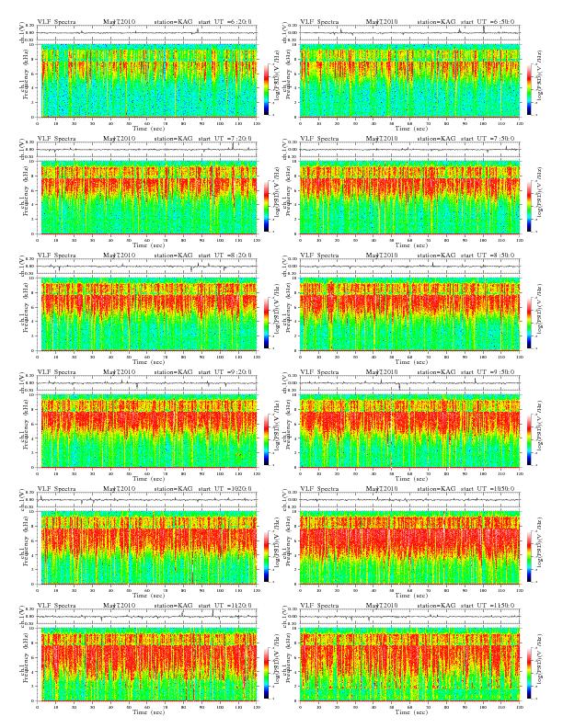
Task: Click the ch.1 waveform strip above the 9:20:0 spectrogram
Action: click(147, 383)
